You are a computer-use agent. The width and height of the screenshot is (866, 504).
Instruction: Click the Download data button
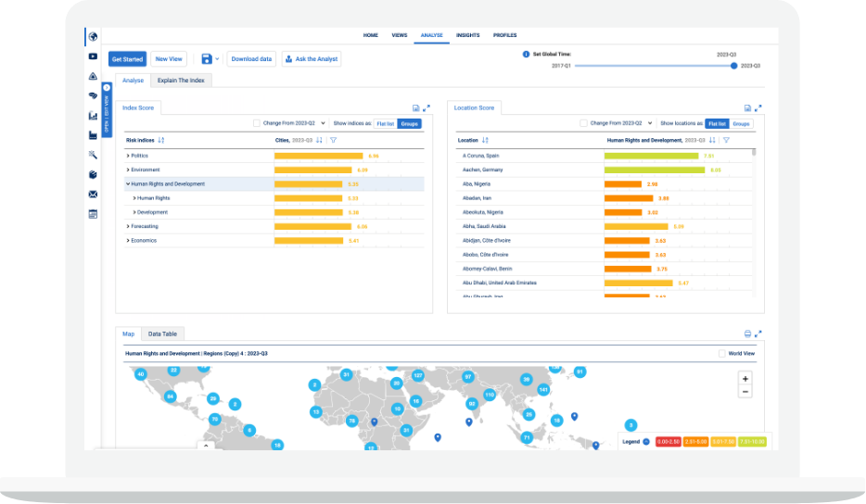click(x=251, y=58)
